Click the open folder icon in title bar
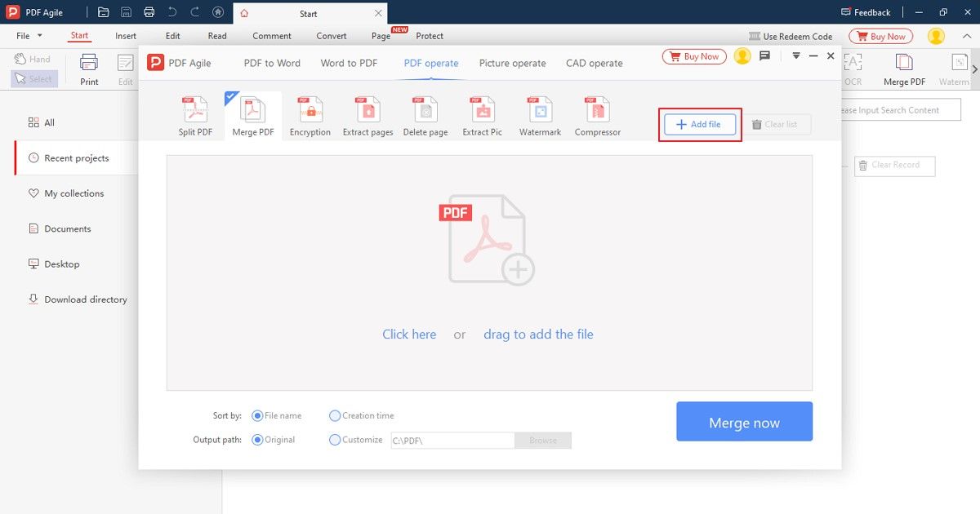Image resolution: width=980 pixels, height=514 pixels. [103, 12]
